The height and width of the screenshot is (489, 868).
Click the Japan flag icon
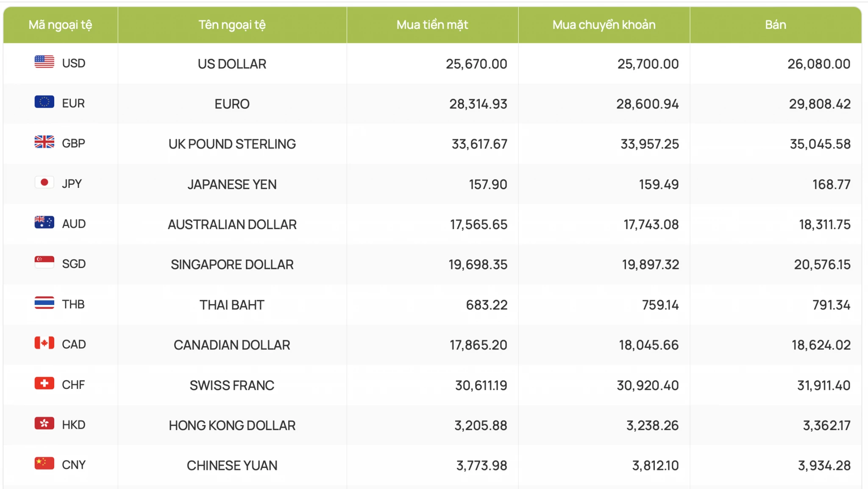pyautogui.click(x=45, y=182)
